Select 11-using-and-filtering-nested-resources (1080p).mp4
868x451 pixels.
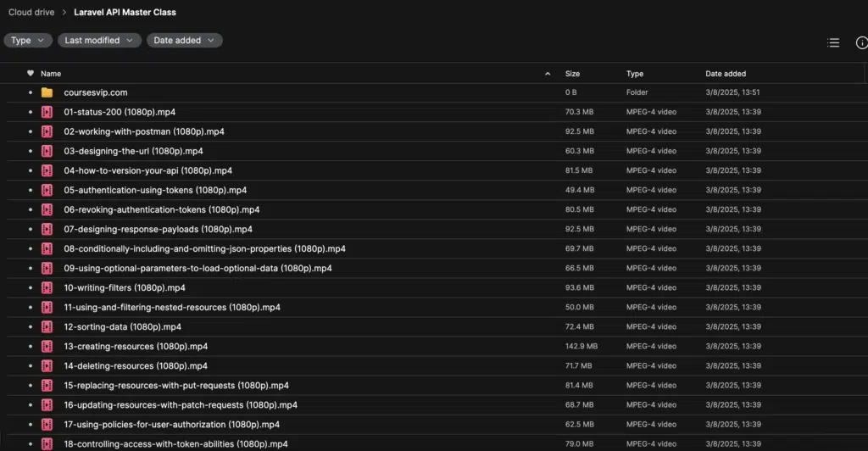coord(172,307)
